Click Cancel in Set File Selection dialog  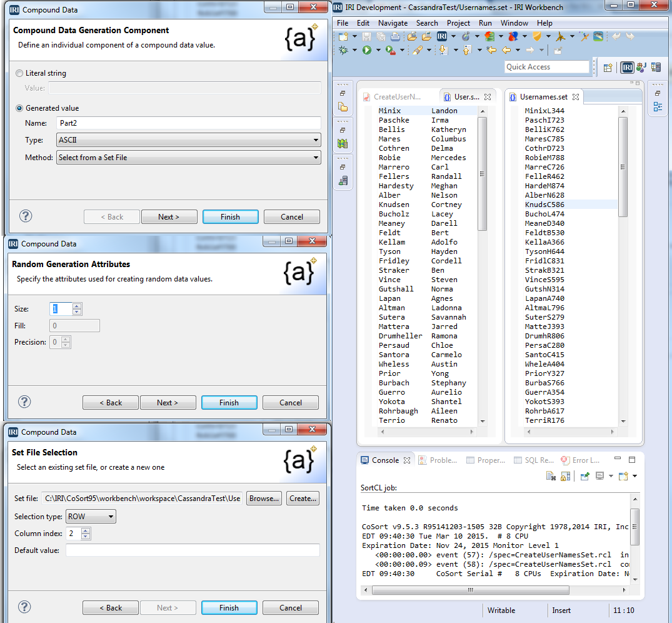click(x=291, y=608)
